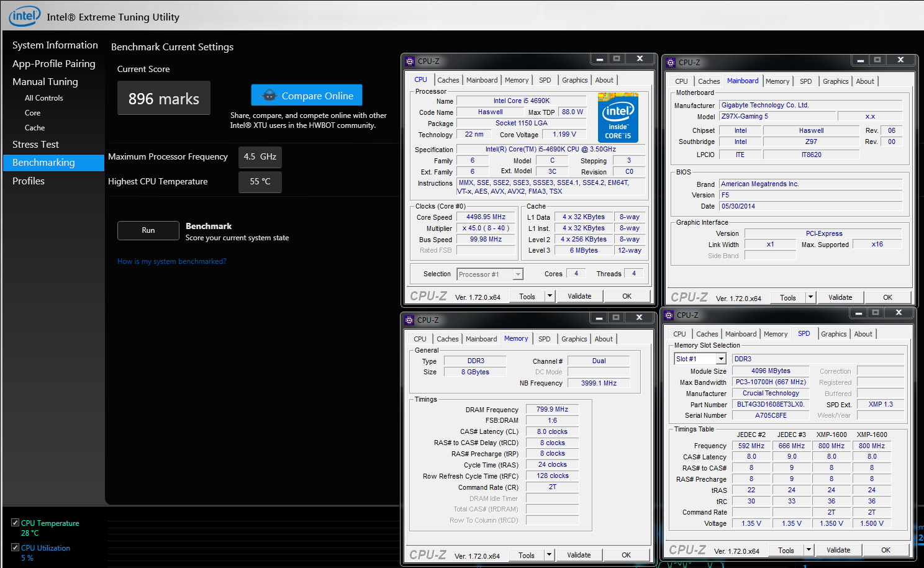The width and height of the screenshot is (924, 568).
Task: Open Graphics tab in SPD window
Action: pyautogui.click(x=834, y=334)
